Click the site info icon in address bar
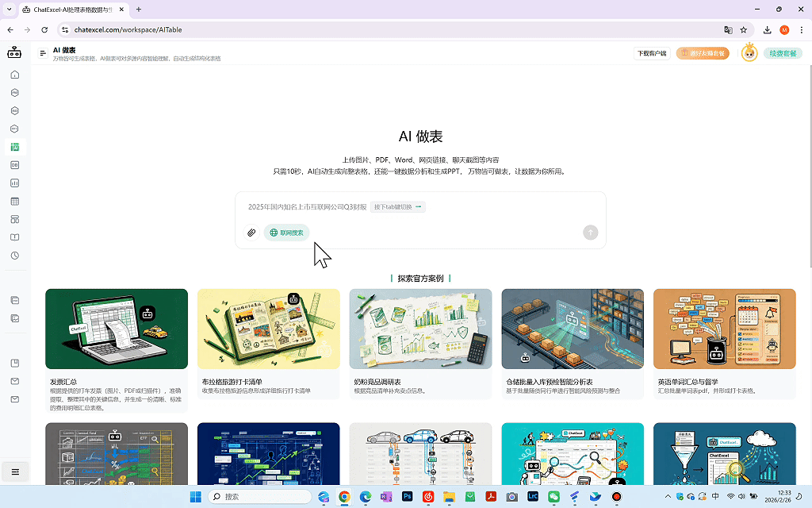 pos(65,29)
